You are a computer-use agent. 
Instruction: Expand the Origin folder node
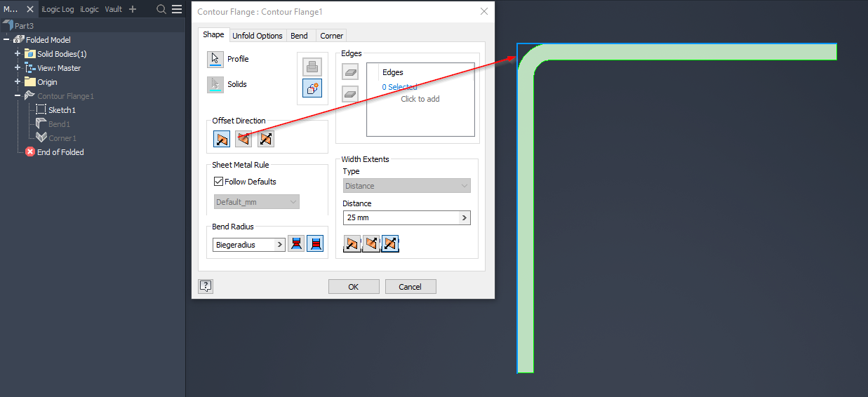click(18, 82)
